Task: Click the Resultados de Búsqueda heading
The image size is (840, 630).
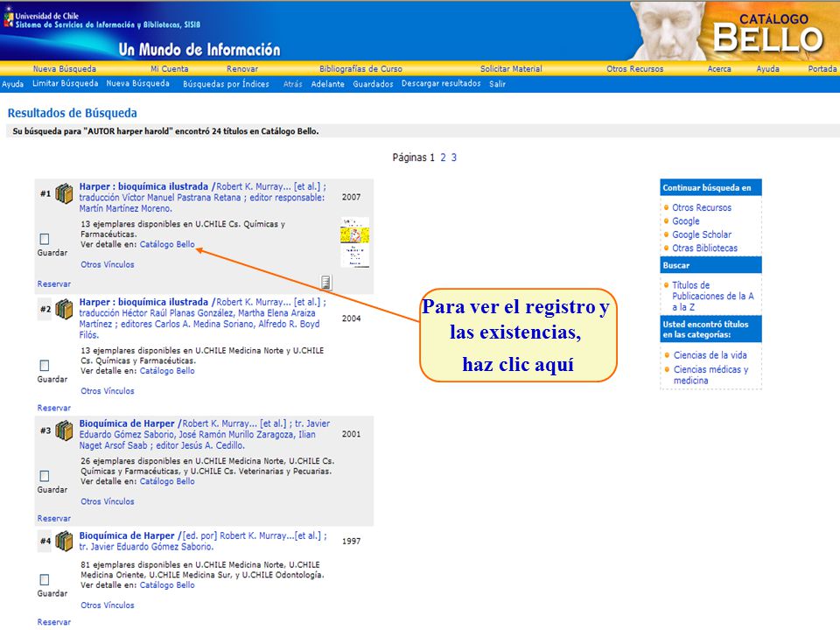Action: point(73,113)
